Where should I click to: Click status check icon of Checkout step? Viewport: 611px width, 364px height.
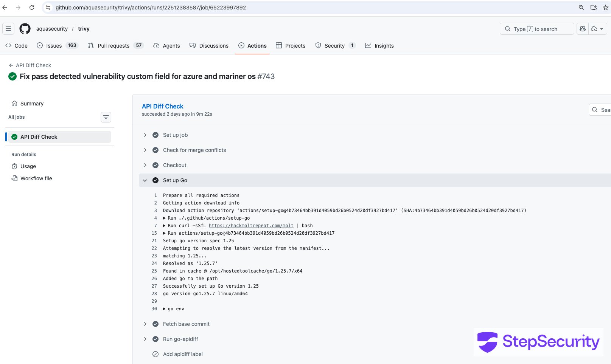155,165
